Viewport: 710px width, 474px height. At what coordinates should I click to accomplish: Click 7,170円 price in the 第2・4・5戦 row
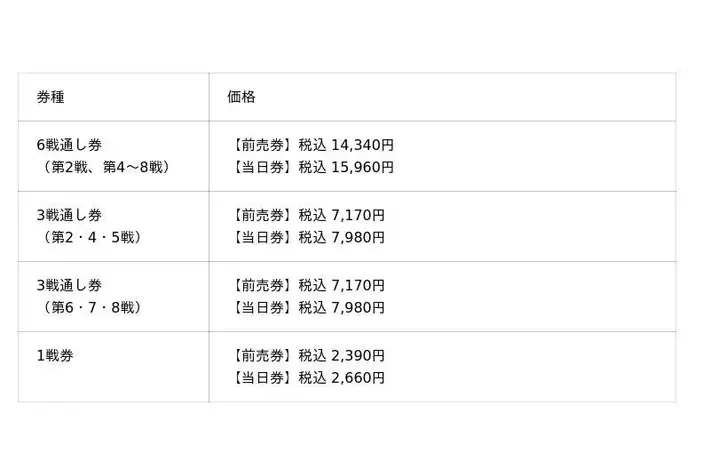pos(357,215)
